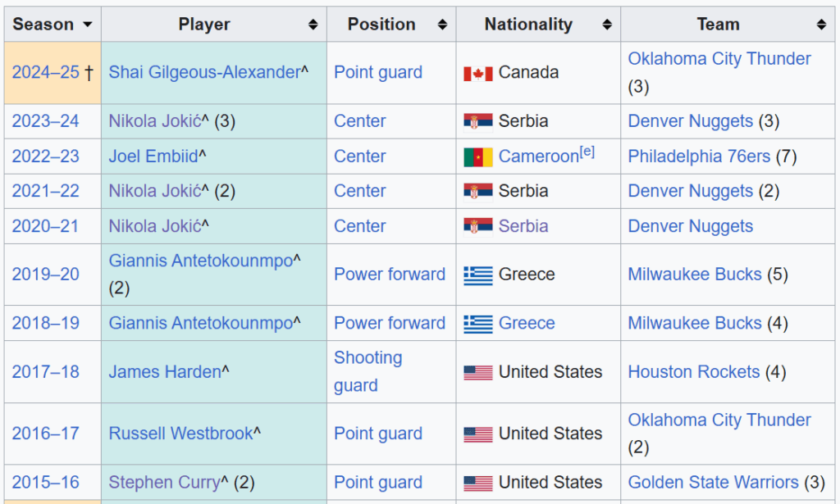Screen dimensions: 840x504
Task: Sort table by Season column arrow
Action: [x=87, y=25]
